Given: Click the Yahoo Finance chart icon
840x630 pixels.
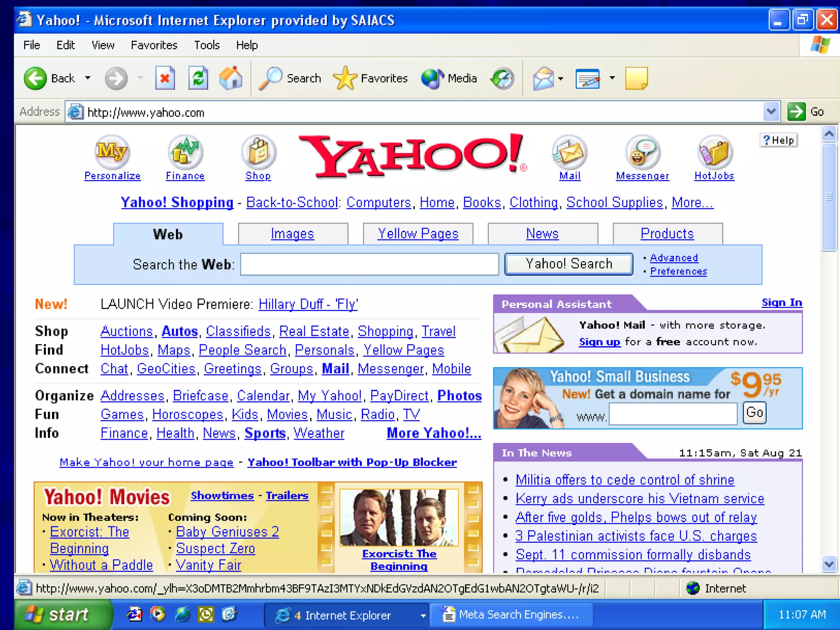Looking at the screenshot, I should click(185, 153).
